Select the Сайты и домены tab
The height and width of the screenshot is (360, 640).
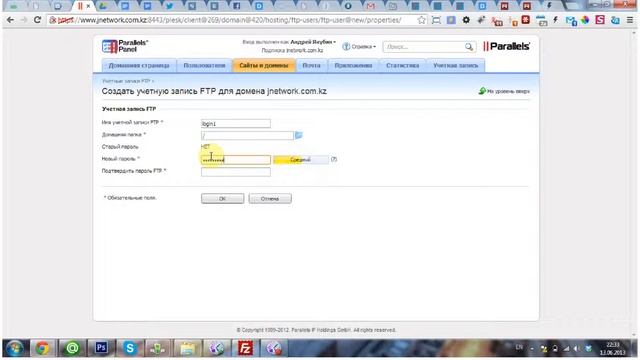click(x=264, y=65)
